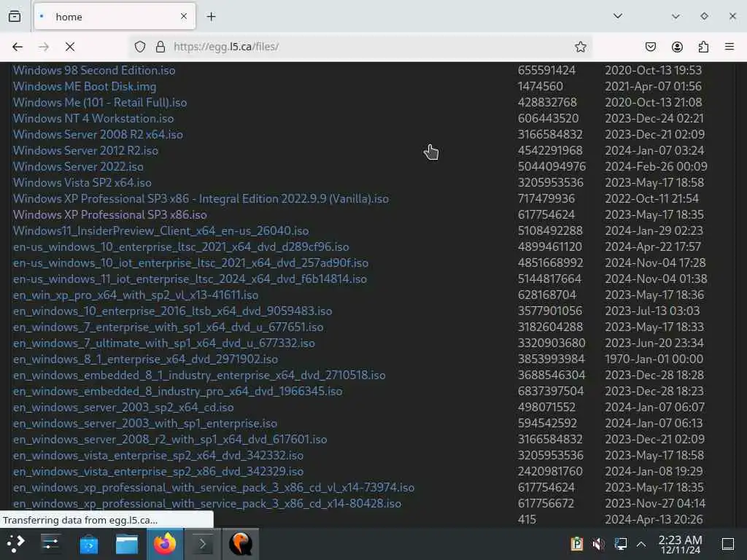The image size is (747, 560).
Task: Click file size 415
Action: 527,519
